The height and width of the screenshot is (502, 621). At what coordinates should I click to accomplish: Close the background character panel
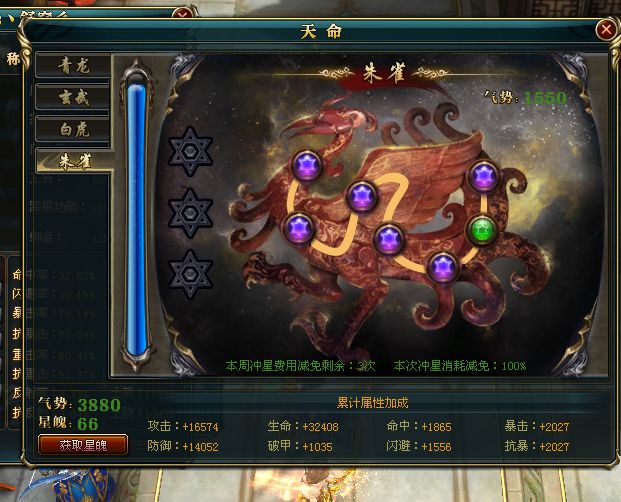[x=183, y=15]
